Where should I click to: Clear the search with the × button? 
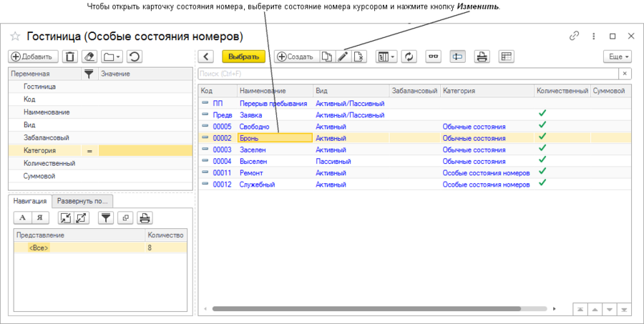point(625,74)
